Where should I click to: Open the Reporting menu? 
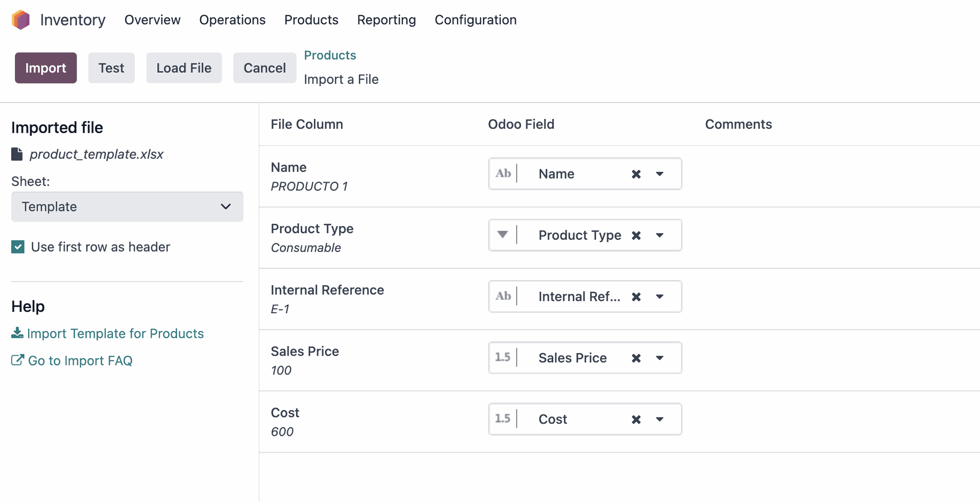[386, 20]
